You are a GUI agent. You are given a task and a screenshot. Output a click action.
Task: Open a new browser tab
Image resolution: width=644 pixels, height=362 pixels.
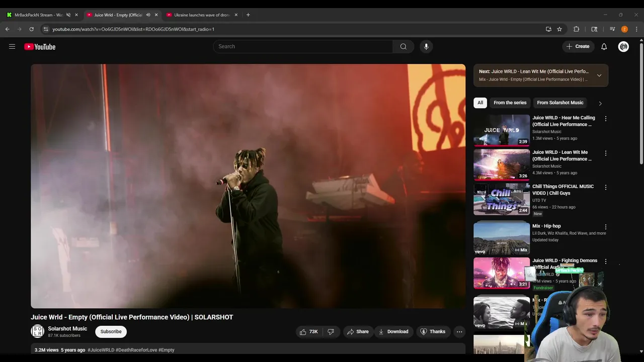point(248,15)
